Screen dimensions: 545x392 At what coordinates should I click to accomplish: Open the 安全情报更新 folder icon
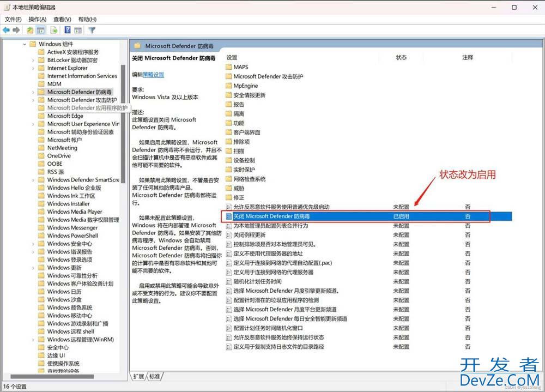click(x=229, y=95)
